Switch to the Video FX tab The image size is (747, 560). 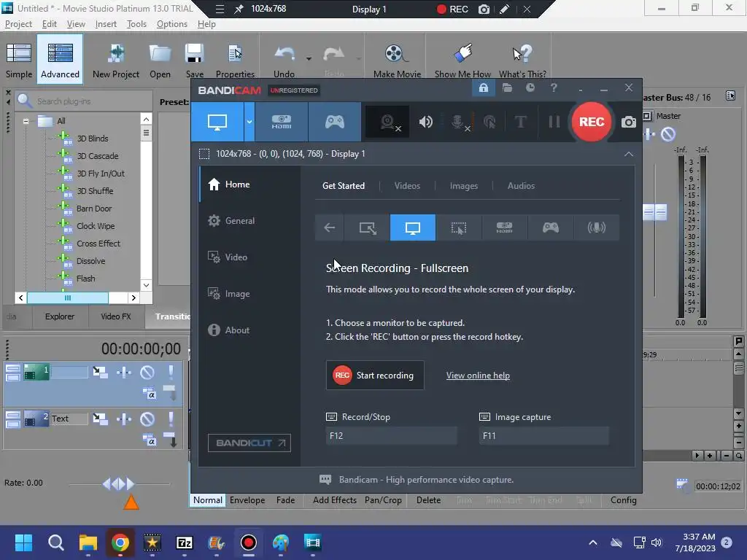pyautogui.click(x=116, y=316)
